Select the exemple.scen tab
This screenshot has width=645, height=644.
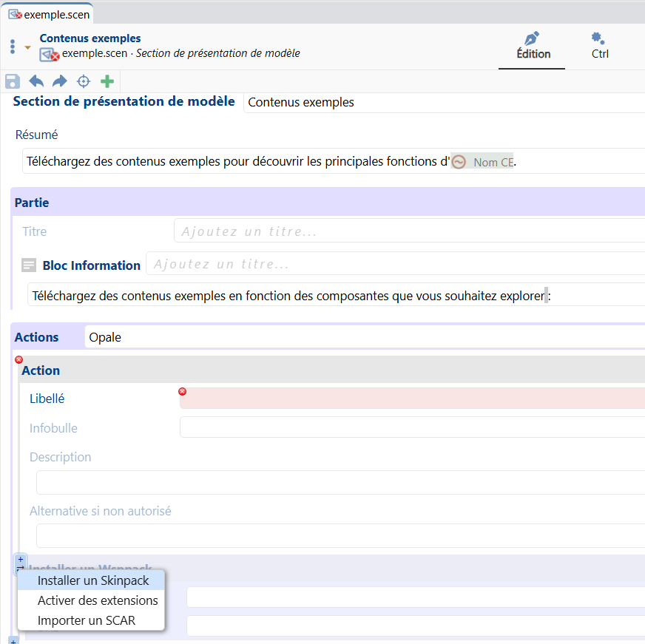49,14
